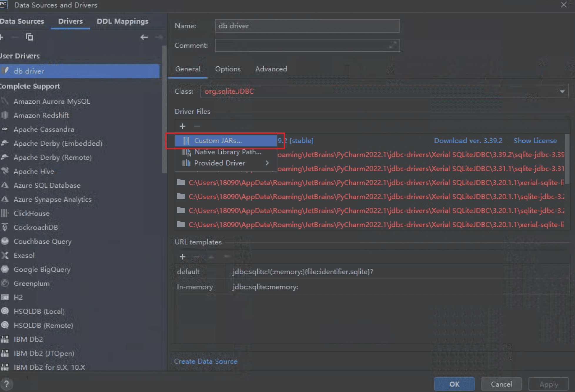Open the Advanced tab
Screen dimensions: 575x392
[271, 69]
